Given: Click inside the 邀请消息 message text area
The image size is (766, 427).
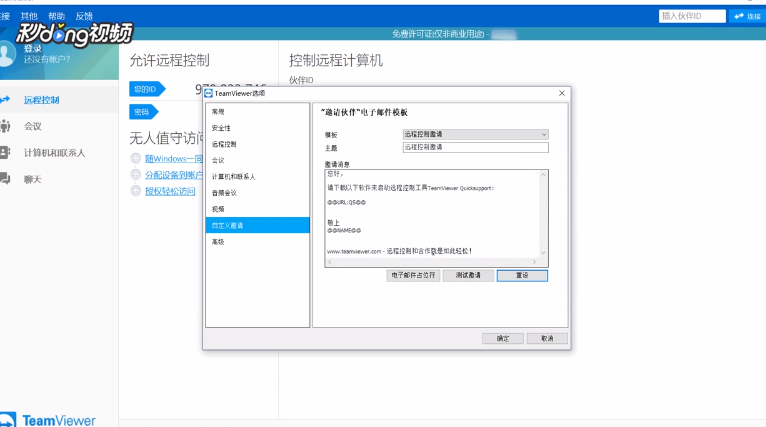Looking at the screenshot, I should 432,214.
